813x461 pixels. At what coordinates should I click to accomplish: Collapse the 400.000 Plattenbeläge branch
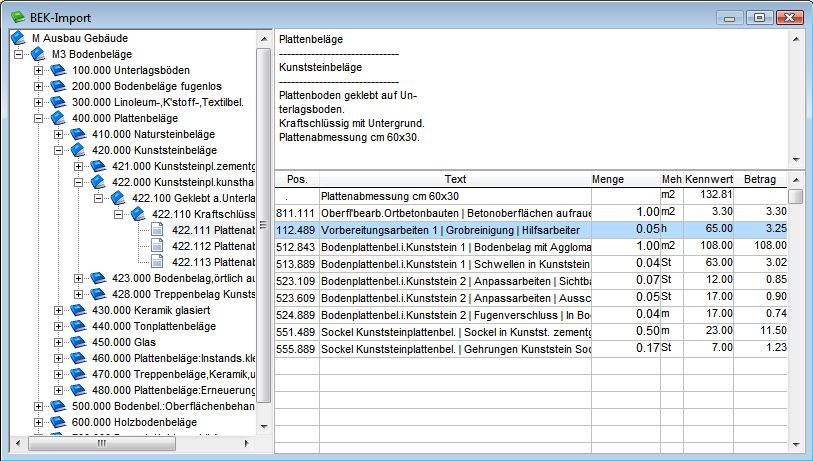(x=38, y=118)
